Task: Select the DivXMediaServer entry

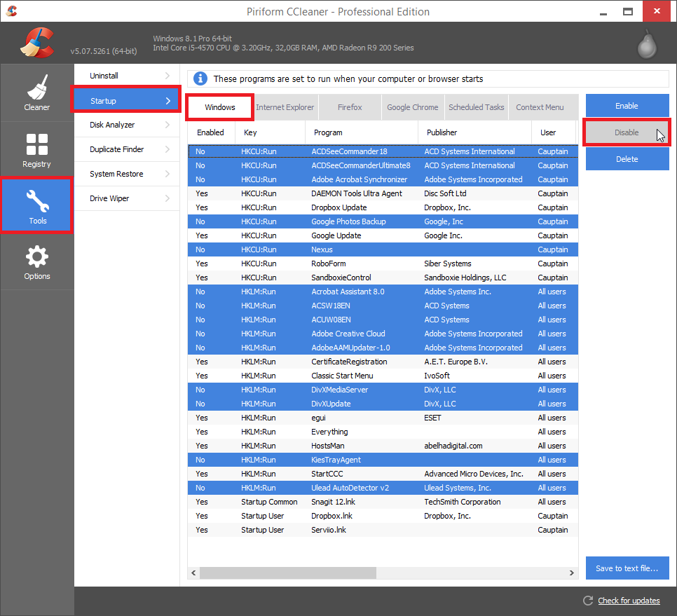Action: [x=383, y=390]
